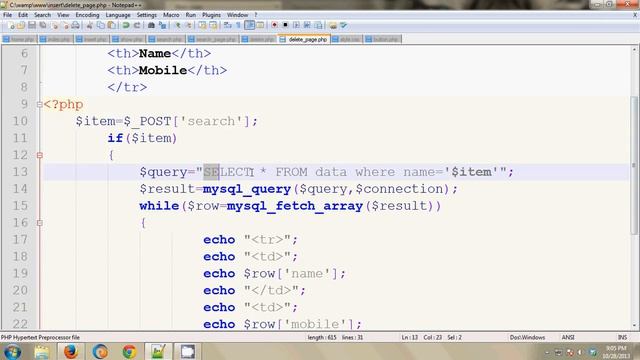This screenshot has width=640, height=360.
Task: Click the Copy toolbar icon
Action: [100, 25]
